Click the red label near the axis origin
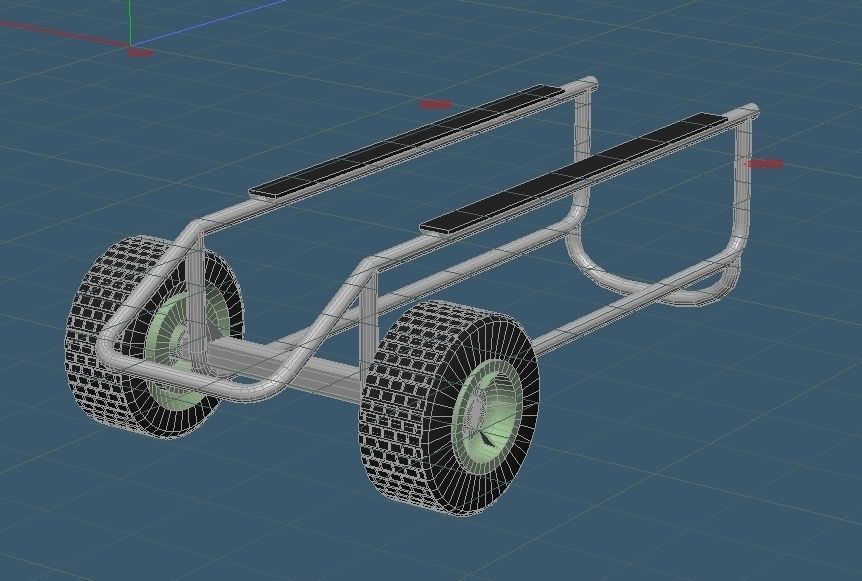This screenshot has width=862, height=581. tap(141, 53)
